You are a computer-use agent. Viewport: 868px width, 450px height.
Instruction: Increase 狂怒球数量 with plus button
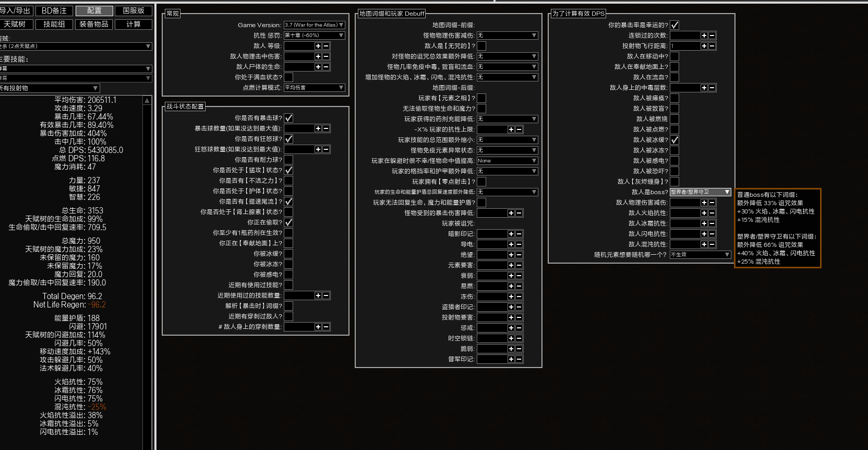tap(318, 149)
